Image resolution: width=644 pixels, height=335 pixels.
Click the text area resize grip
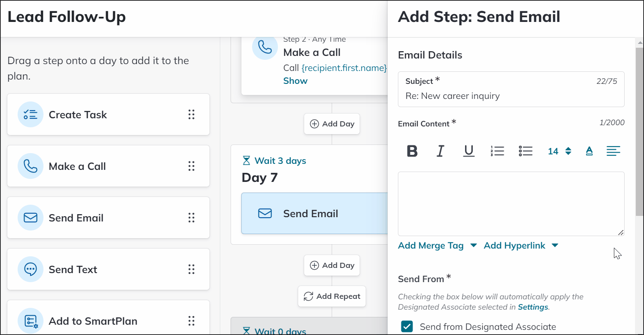tap(620, 232)
